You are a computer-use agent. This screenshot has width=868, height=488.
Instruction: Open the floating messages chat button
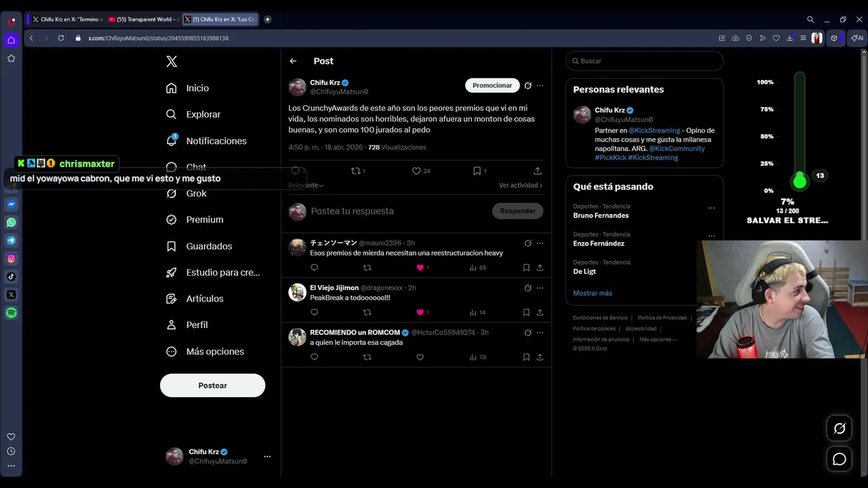[840, 459]
